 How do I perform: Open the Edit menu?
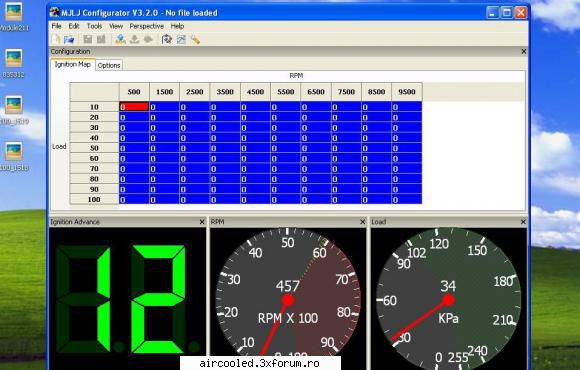click(74, 26)
